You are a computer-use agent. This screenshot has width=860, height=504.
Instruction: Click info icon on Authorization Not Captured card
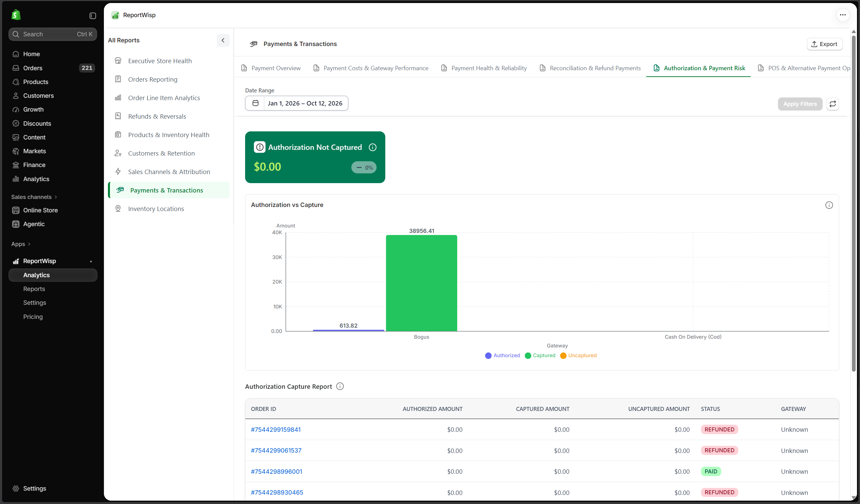coord(372,147)
